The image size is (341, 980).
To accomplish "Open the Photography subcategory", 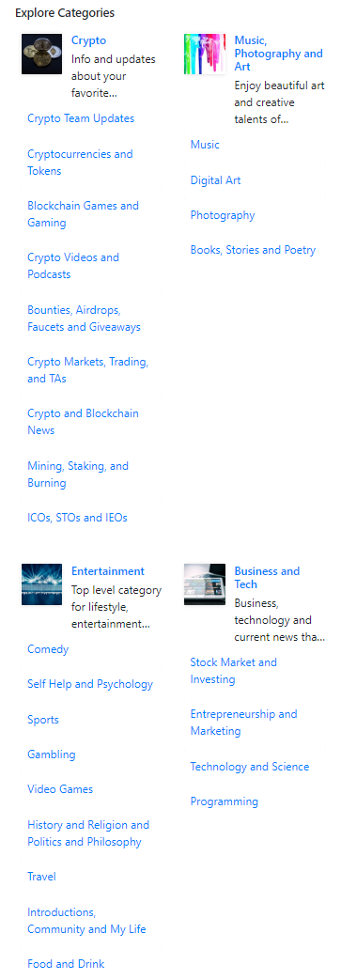I will point(223,215).
